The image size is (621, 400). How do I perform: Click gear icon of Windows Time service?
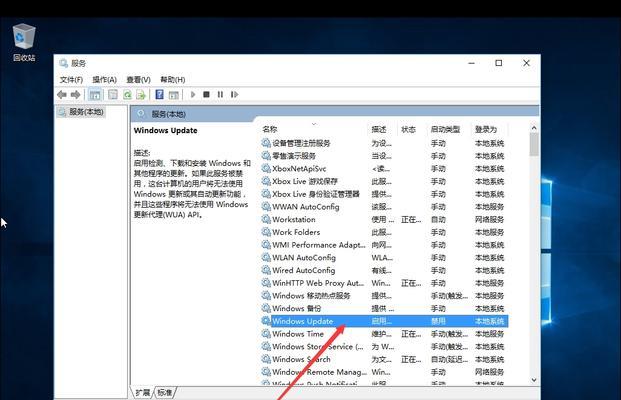click(266, 333)
